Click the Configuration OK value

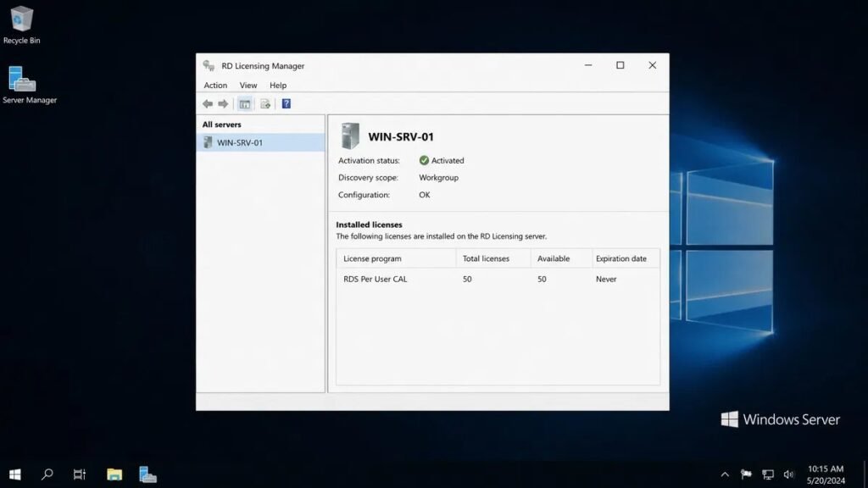click(x=424, y=195)
